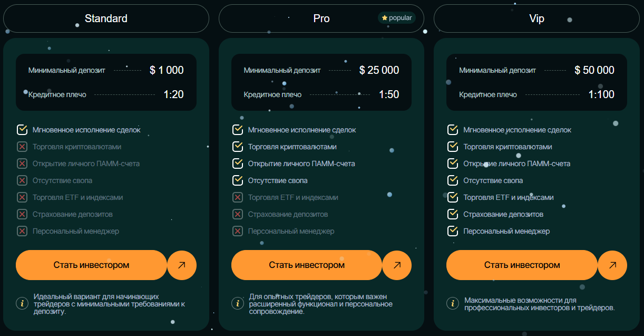The image size is (644, 336).
Task: Click the arrow icon beside Vip's investor button
Action: [612, 265]
